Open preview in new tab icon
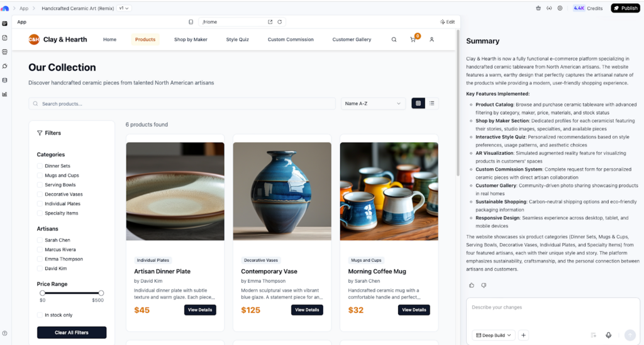Image resolution: width=644 pixels, height=345 pixels. [270, 22]
